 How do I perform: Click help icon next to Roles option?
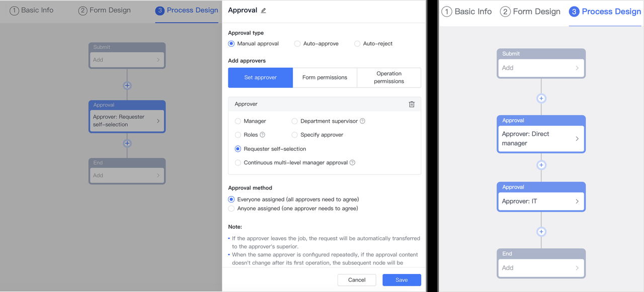(x=263, y=135)
